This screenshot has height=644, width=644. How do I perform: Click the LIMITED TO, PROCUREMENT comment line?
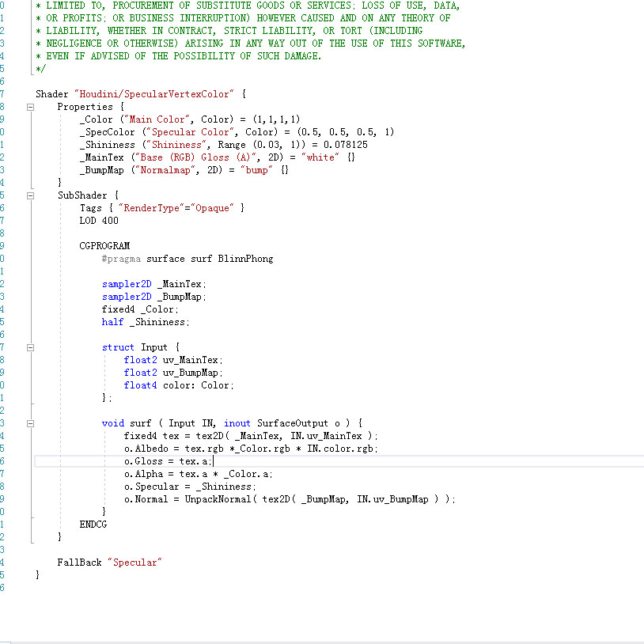click(248, 6)
